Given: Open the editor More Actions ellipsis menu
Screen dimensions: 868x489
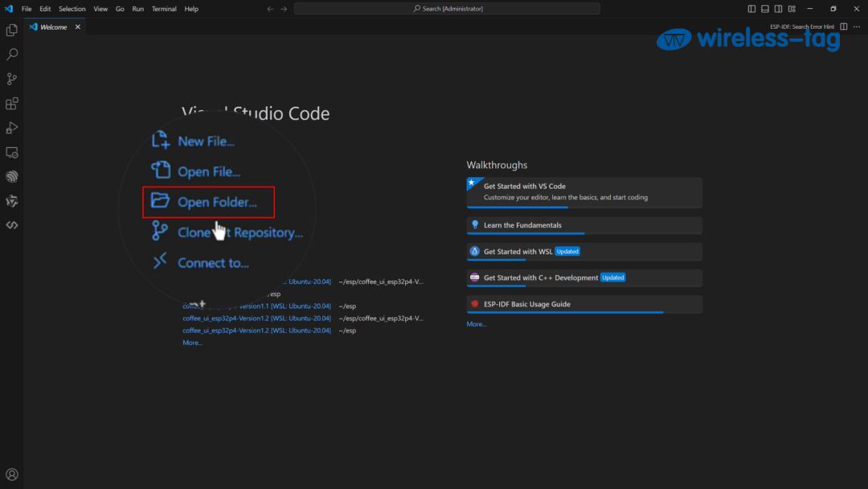Looking at the screenshot, I should click(x=857, y=27).
